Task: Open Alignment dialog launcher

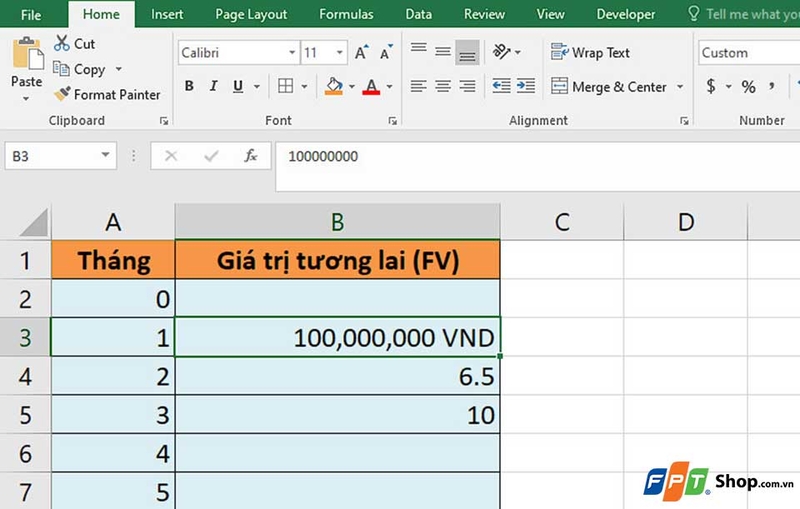Action: (684, 121)
